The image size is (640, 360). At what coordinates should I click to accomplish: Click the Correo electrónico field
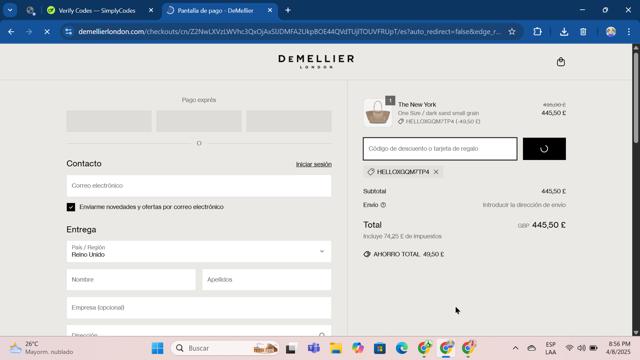pos(199,186)
